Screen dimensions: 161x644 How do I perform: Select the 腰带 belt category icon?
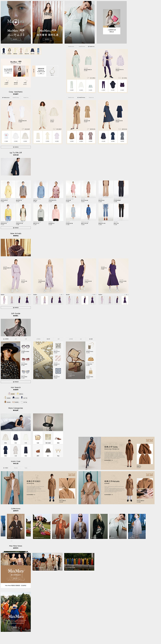(x=38, y=451)
